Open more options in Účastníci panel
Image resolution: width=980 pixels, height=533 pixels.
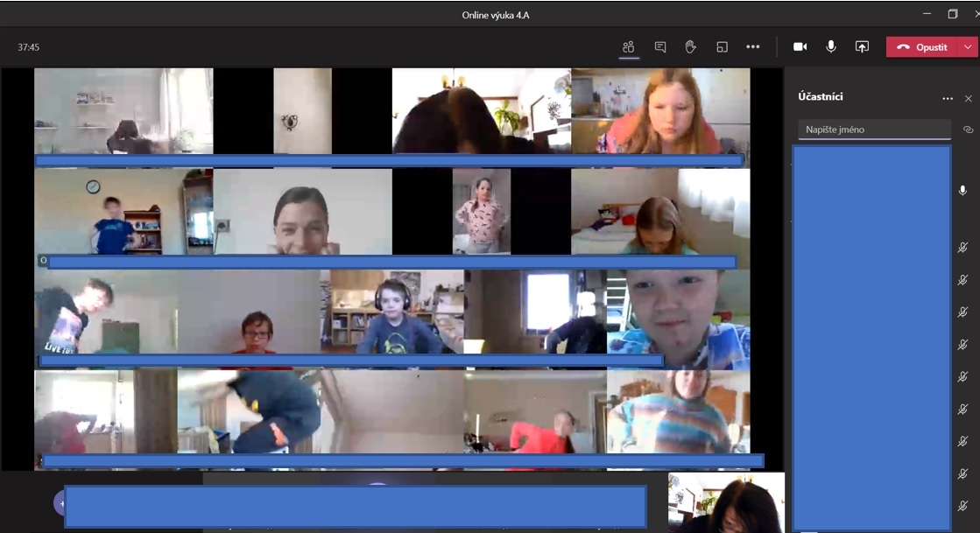pyautogui.click(x=948, y=98)
